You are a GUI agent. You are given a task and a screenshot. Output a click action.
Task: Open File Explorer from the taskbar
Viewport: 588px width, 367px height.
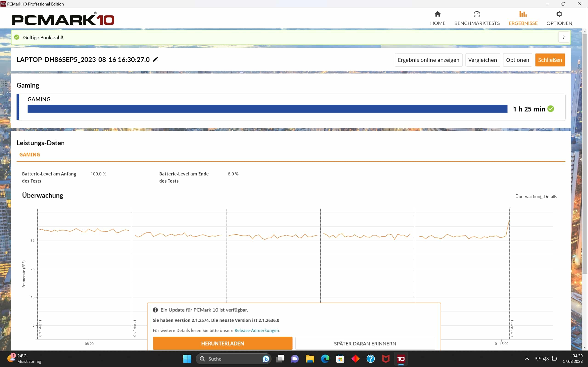point(310,359)
